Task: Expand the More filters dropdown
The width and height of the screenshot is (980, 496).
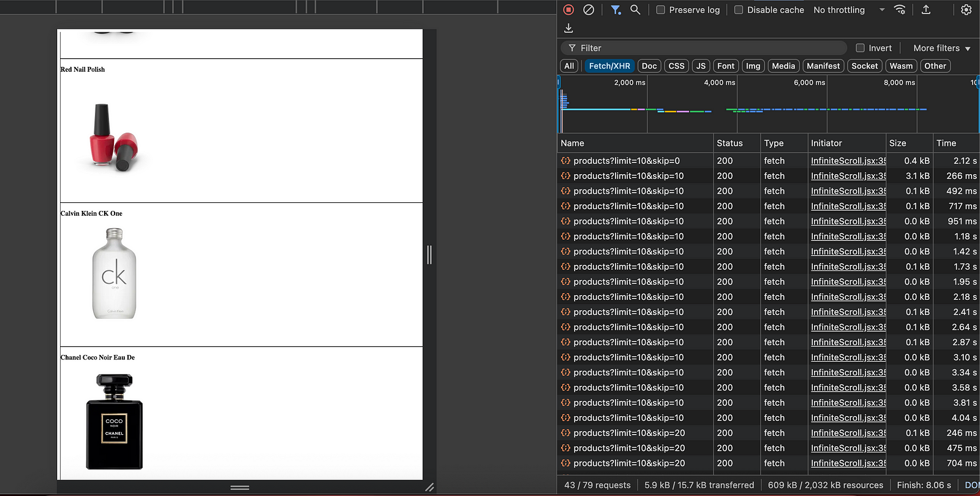Action: pyautogui.click(x=941, y=48)
